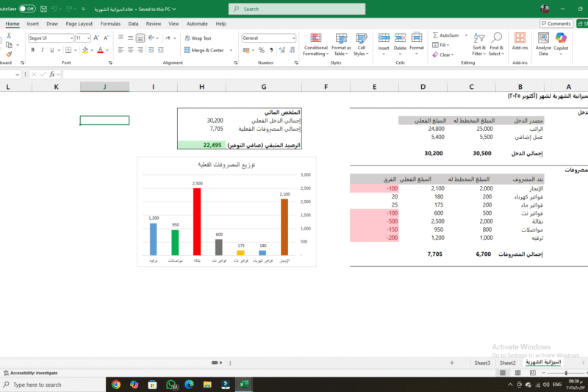
Task: Toggle the AutoSave switch
Action: coord(27,9)
